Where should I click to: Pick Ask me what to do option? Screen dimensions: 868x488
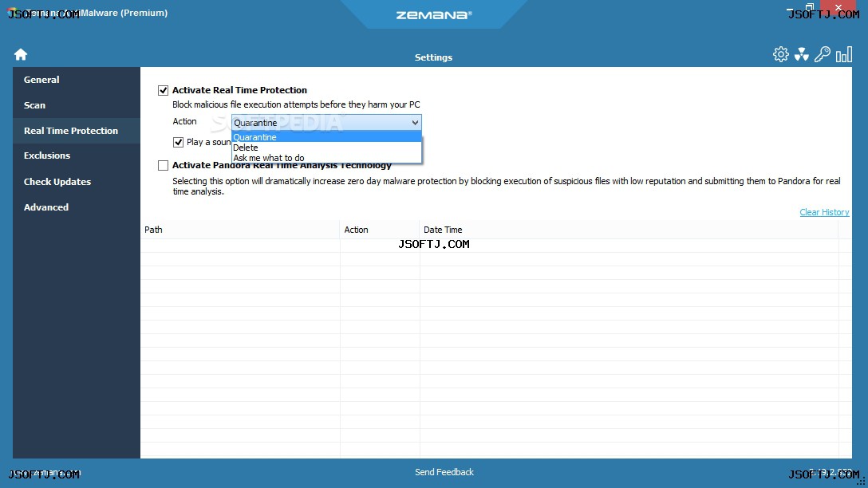pos(326,158)
